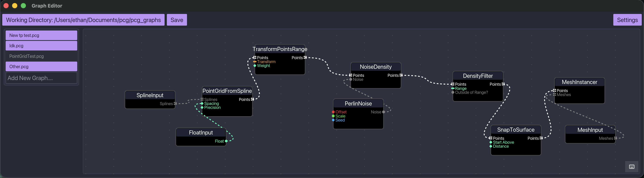Click Splines input port on PointGridFromSpline
644x178 pixels.
pyautogui.click(x=202, y=99)
